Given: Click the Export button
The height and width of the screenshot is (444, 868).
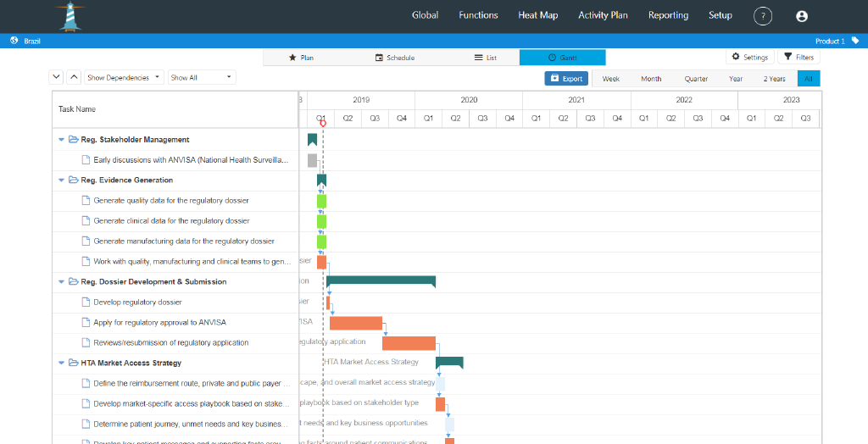Looking at the screenshot, I should point(566,79).
